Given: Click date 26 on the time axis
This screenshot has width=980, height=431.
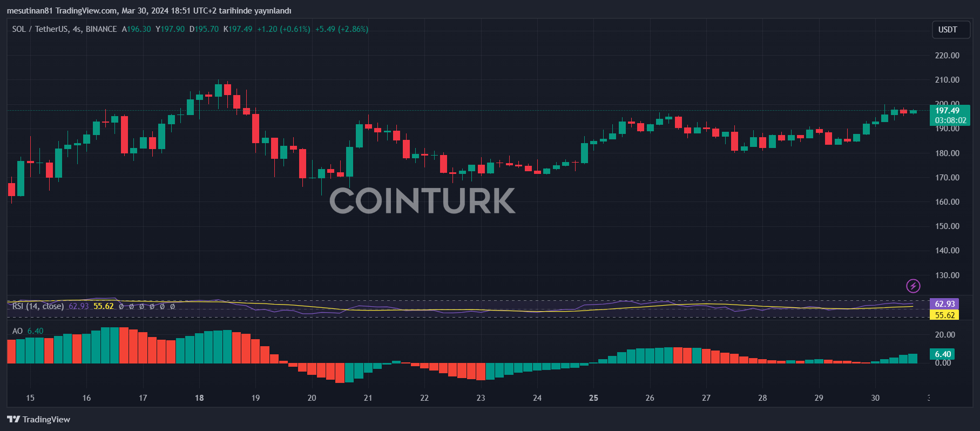Looking at the screenshot, I should pos(650,398).
